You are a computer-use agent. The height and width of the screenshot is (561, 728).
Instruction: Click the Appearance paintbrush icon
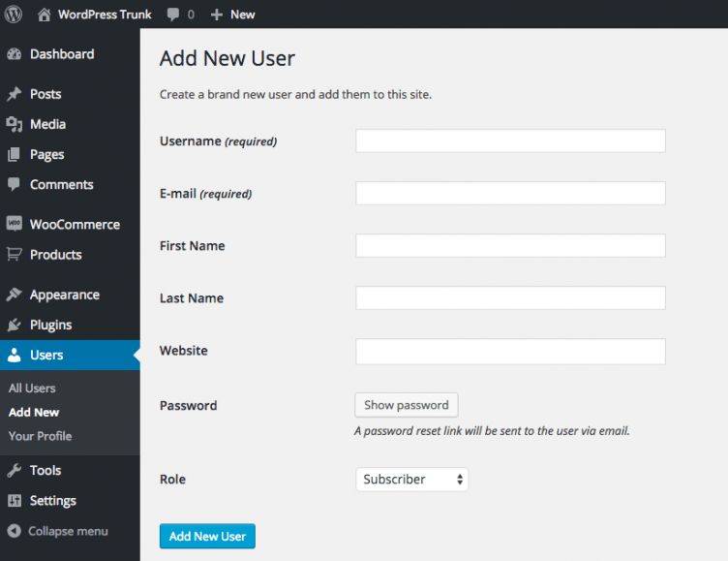point(14,295)
